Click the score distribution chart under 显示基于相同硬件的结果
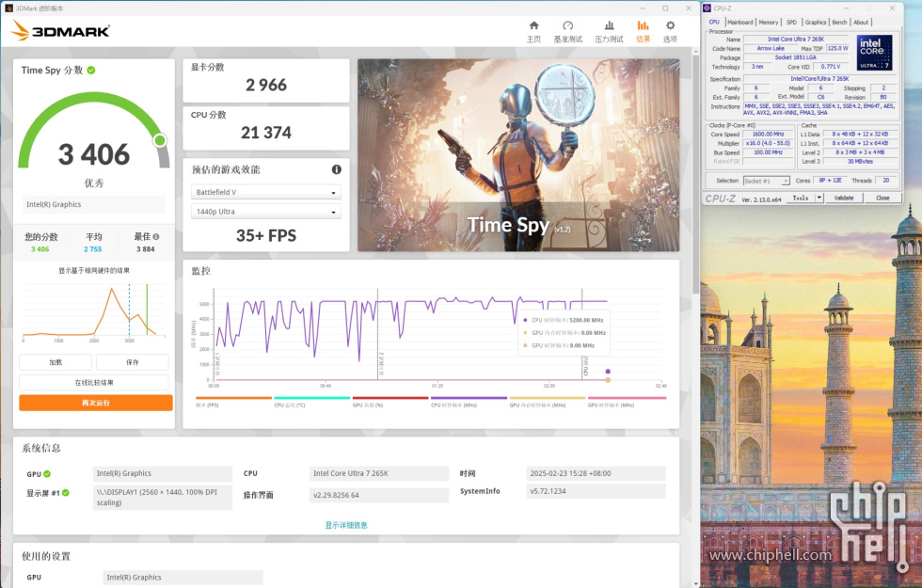This screenshot has width=922, height=588. coord(94,311)
